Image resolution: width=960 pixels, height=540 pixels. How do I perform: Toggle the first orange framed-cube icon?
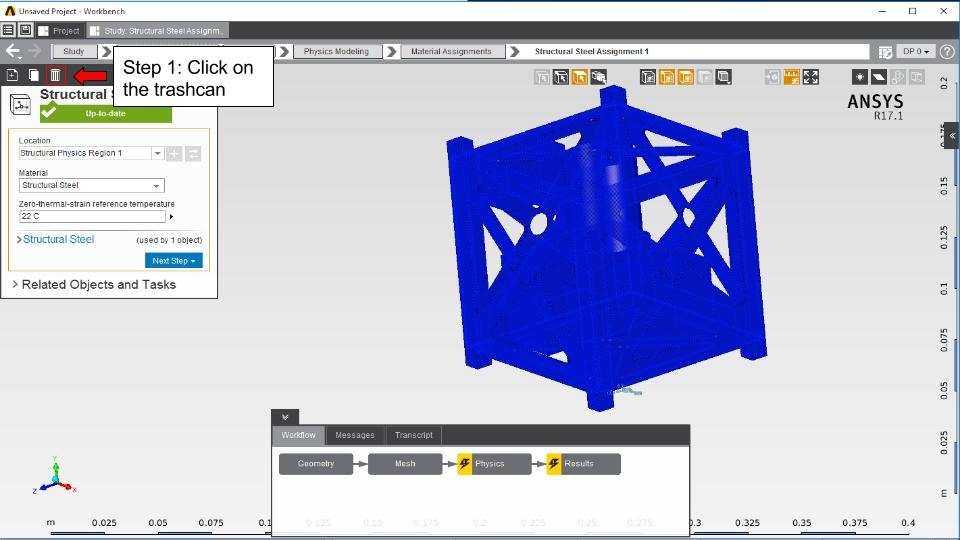pyautogui.click(x=667, y=77)
